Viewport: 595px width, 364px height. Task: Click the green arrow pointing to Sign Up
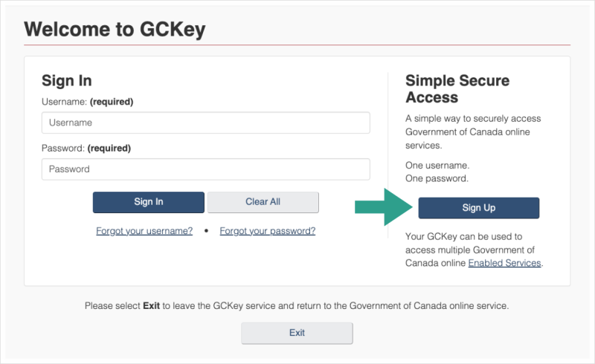383,207
